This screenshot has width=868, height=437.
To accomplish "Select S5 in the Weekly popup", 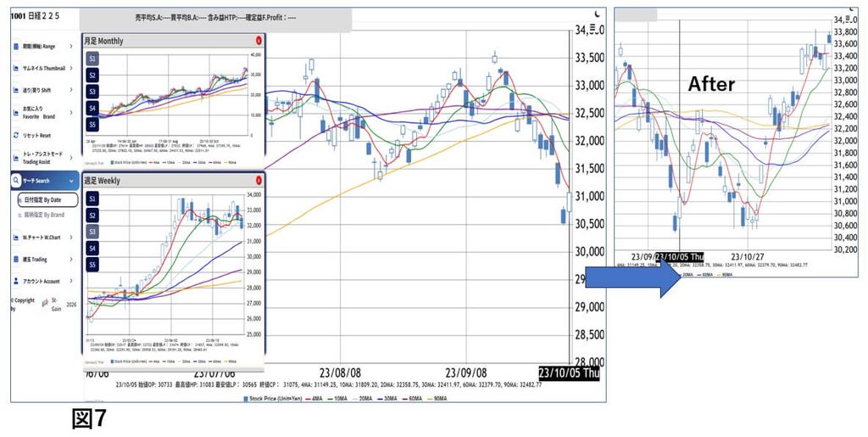I will 92,265.
